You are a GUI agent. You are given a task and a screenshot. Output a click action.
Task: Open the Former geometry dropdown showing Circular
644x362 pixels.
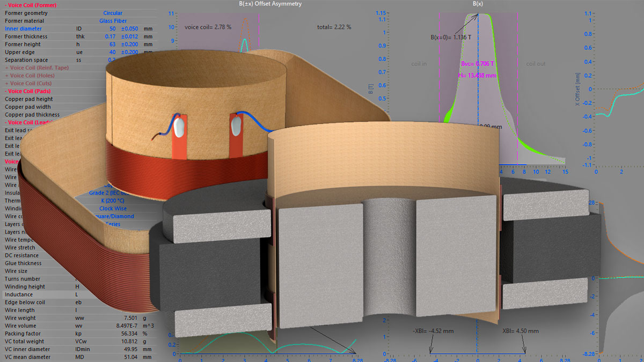[x=113, y=13]
